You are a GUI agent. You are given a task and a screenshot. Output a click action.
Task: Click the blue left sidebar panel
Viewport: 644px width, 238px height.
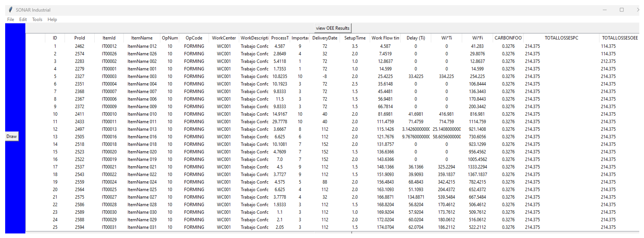pyautogui.click(x=15, y=75)
